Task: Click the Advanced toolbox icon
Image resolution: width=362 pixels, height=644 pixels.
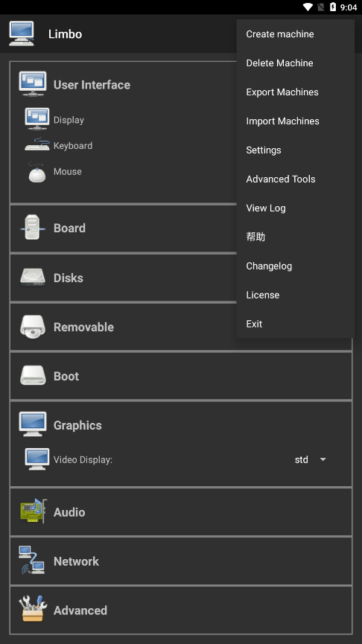Action: 33,609
